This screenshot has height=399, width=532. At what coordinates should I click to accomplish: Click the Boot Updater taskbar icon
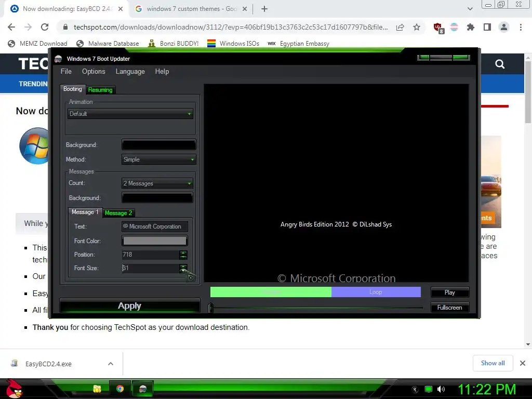tap(143, 389)
